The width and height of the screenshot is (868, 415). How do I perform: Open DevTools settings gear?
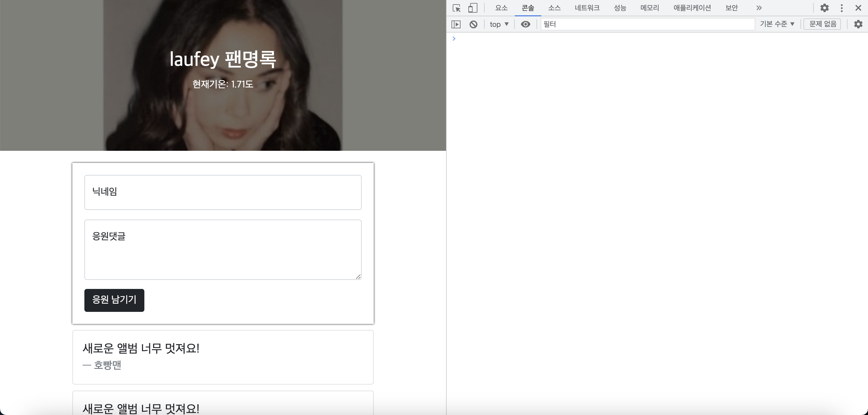pos(824,8)
